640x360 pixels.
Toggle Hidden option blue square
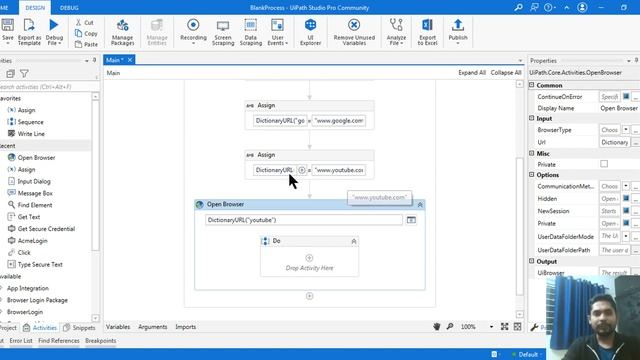click(x=626, y=198)
